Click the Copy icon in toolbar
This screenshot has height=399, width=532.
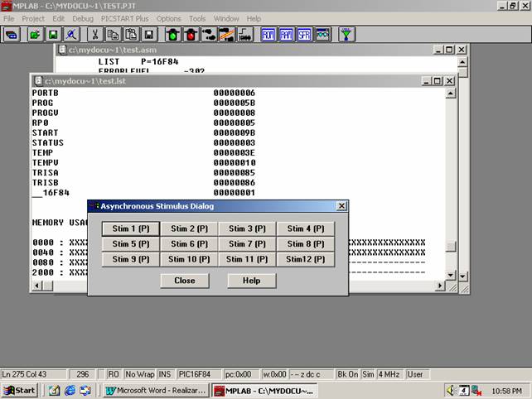point(113,35)
